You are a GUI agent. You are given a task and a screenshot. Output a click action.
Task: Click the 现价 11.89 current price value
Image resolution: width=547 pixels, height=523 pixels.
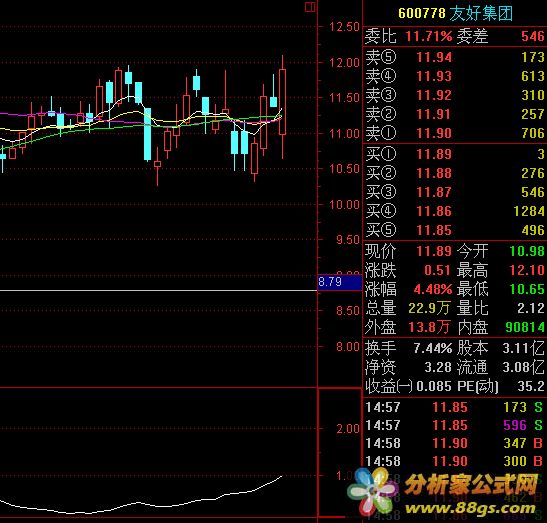click(434, 251)
